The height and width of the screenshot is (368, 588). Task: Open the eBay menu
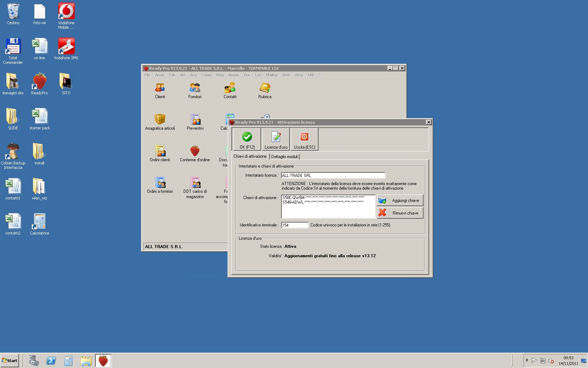[299, 75]
